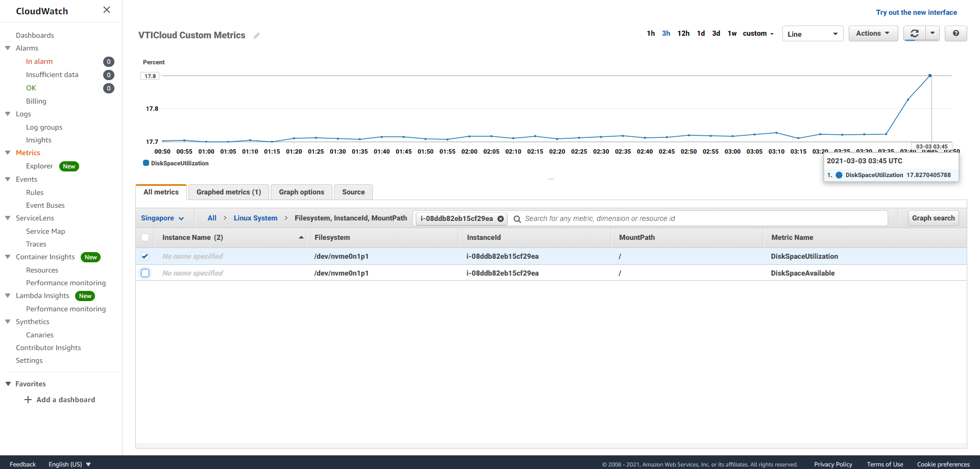Open the Source tab

coord(353,192)
